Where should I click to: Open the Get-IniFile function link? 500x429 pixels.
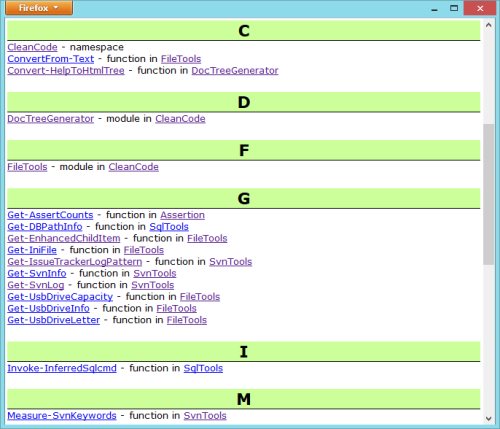(x=32, y=250)
